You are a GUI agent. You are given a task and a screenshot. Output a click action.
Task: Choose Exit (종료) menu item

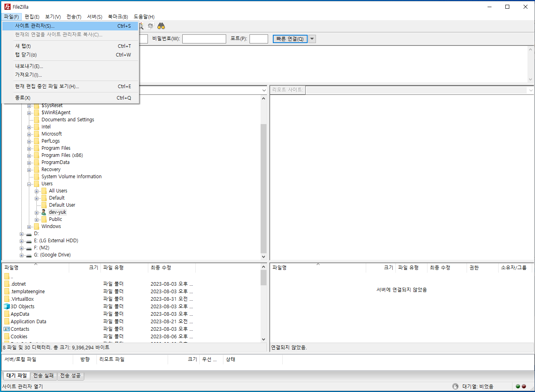click(x=70, y=98)
